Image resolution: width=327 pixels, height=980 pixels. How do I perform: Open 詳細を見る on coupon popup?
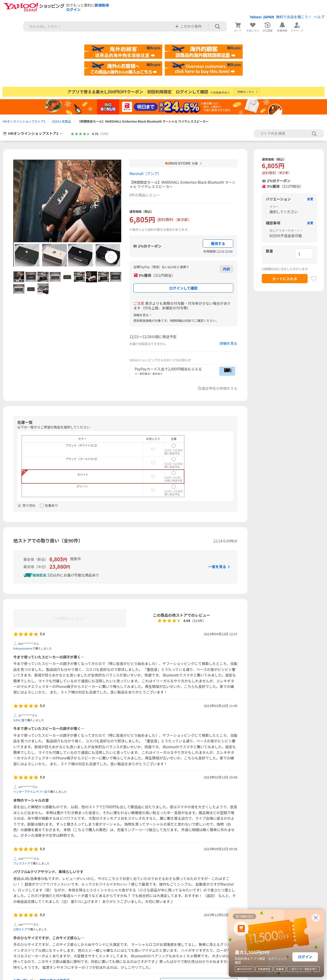[x=244, y=916]
